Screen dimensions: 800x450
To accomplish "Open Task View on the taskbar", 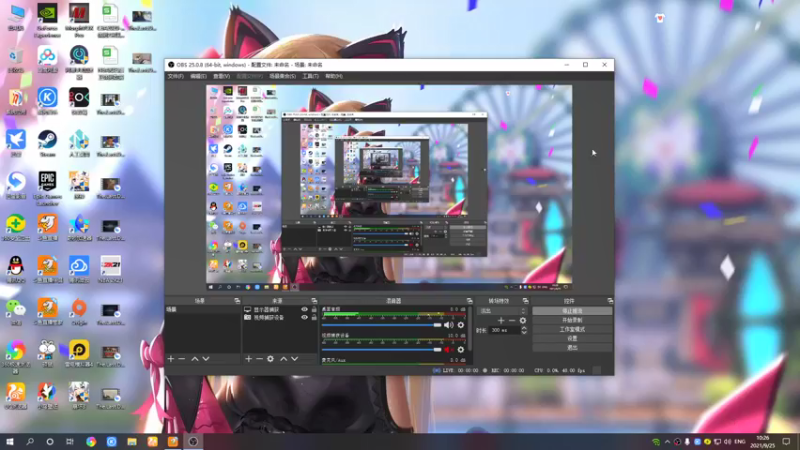I will (70, 442).
